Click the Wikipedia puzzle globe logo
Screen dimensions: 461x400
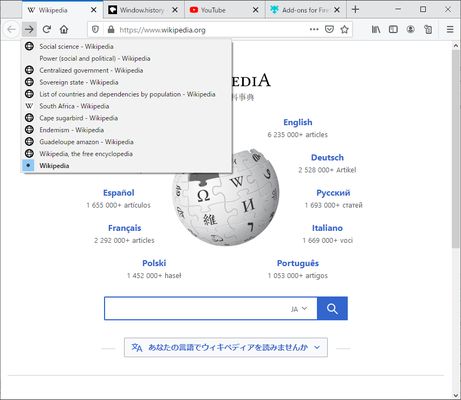(x=226, y=197)
